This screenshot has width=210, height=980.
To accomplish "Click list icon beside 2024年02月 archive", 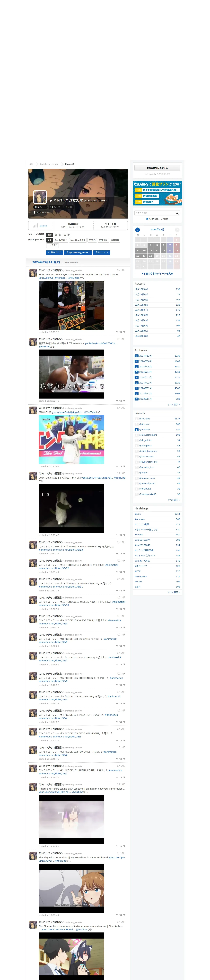I will pos(136,383).
